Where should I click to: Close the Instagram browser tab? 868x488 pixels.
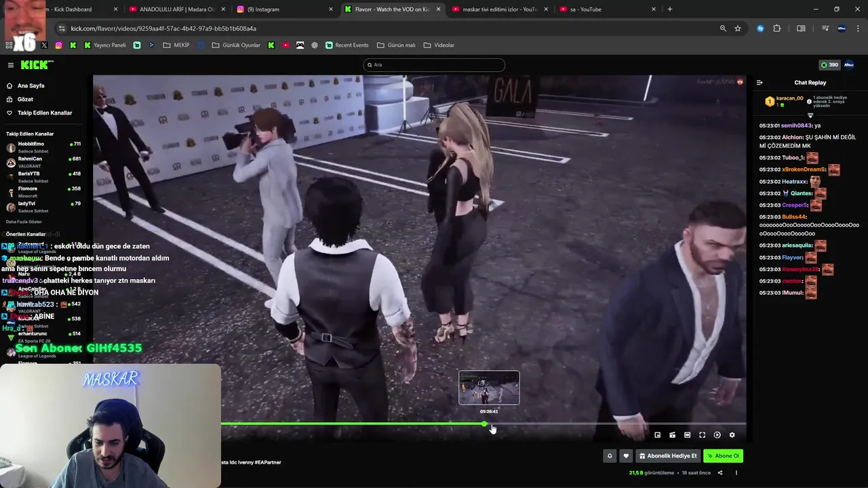pyautogui.click(x=331, y=9)
